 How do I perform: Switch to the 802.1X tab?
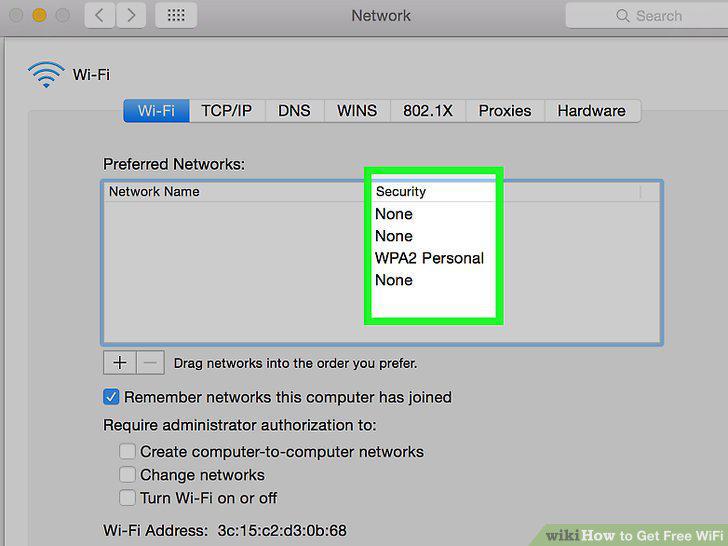coord(428,111)
